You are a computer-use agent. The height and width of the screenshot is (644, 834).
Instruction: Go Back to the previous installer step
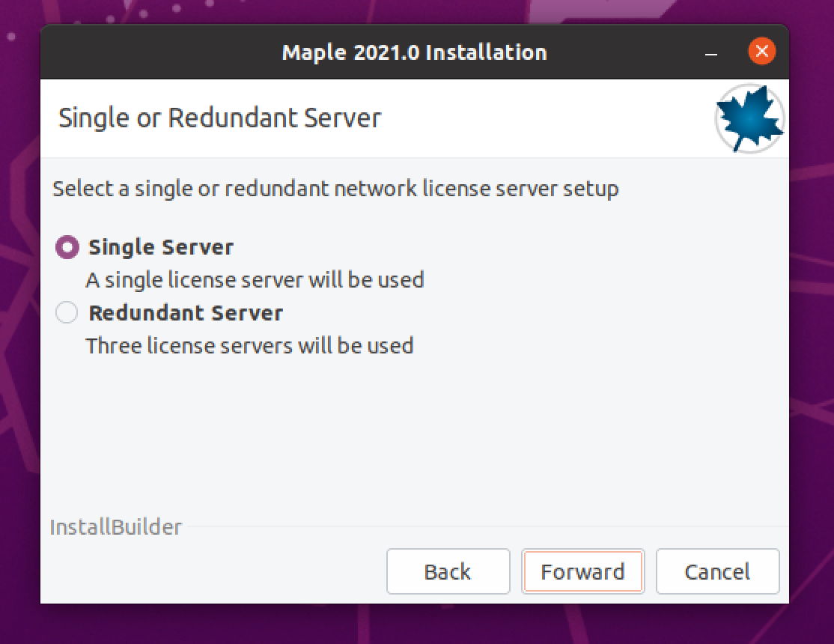click(x=448, y=572)
